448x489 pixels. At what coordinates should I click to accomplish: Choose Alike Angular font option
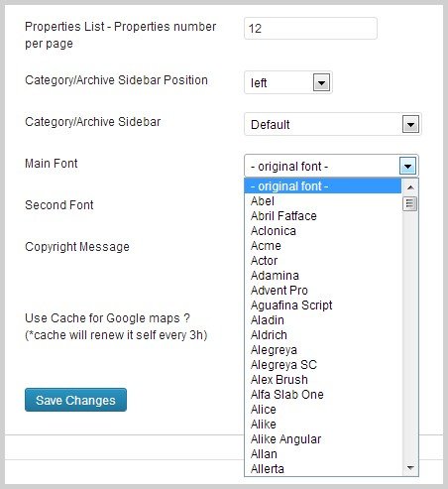(x=323, y=439)
